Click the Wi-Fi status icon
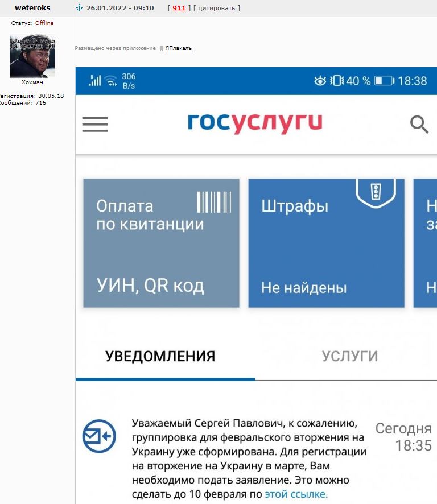Viewport: 437px width, 504px height. 112,80
